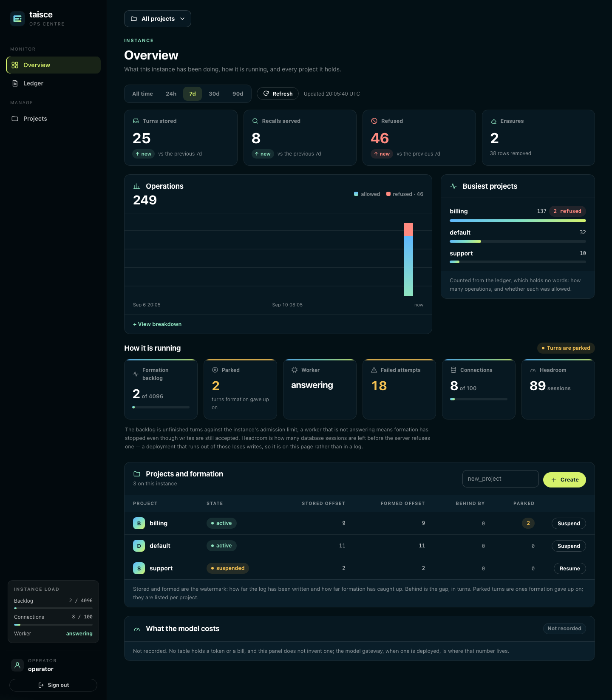The width and height of the screenshot is (612, 700).
Task: Click the billing parked count 2 badge
Action: (528, 523)
